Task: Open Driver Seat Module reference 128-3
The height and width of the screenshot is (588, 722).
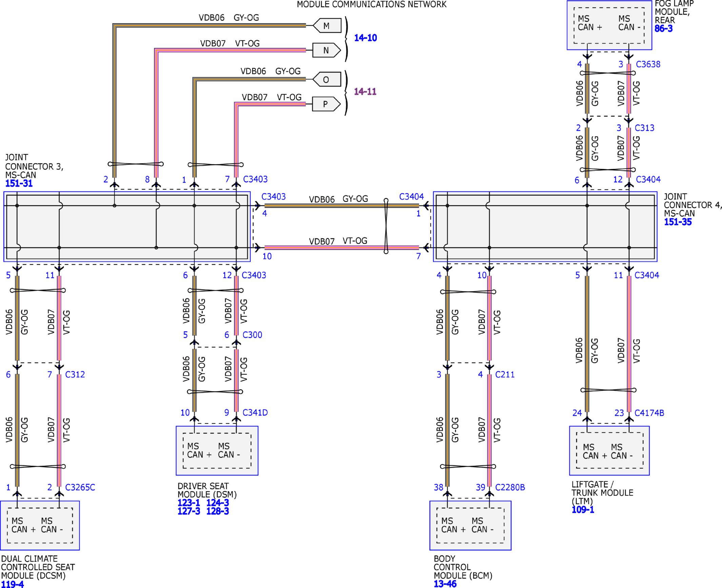Action: click(218, 511)
